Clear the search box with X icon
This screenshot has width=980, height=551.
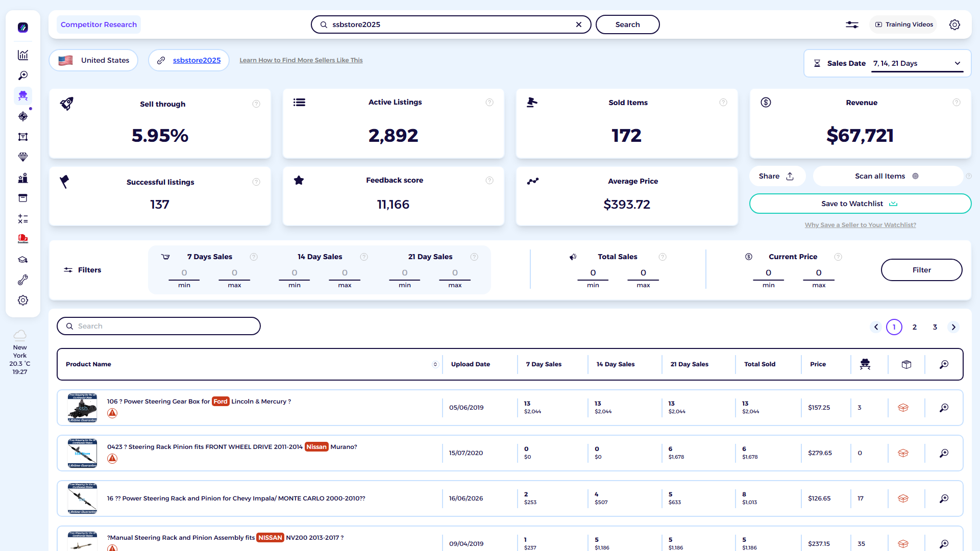click(579, 24)
